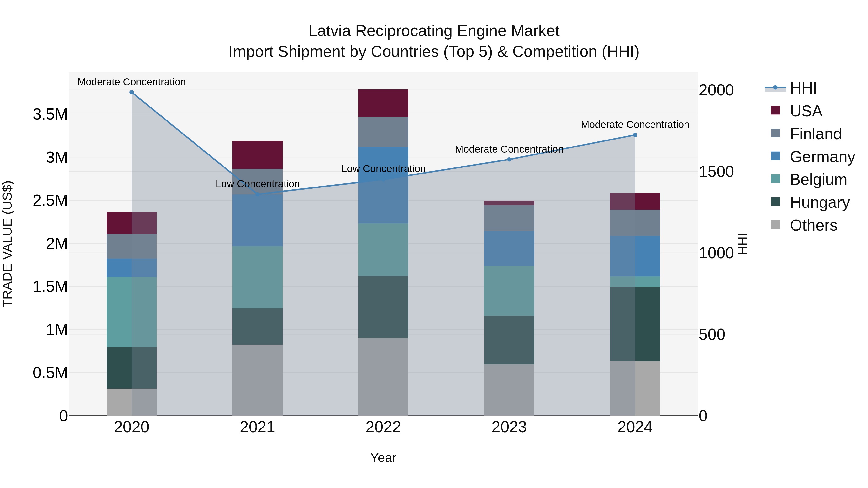Toggle the HHI series in the legend
868x488 pixels.
[x=791, y=88]
